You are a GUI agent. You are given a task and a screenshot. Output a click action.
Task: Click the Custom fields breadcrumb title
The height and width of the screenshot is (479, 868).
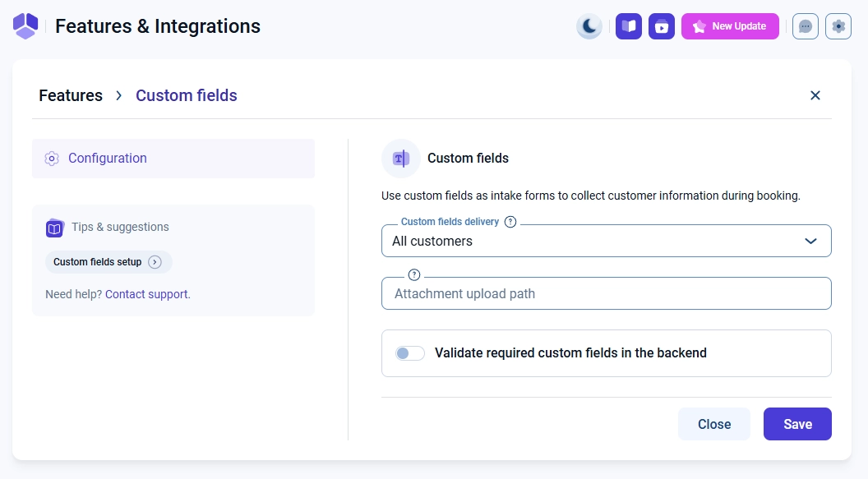[187, 95]
